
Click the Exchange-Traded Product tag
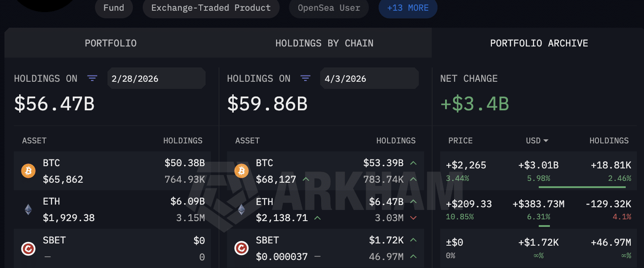tap(211, 8)
